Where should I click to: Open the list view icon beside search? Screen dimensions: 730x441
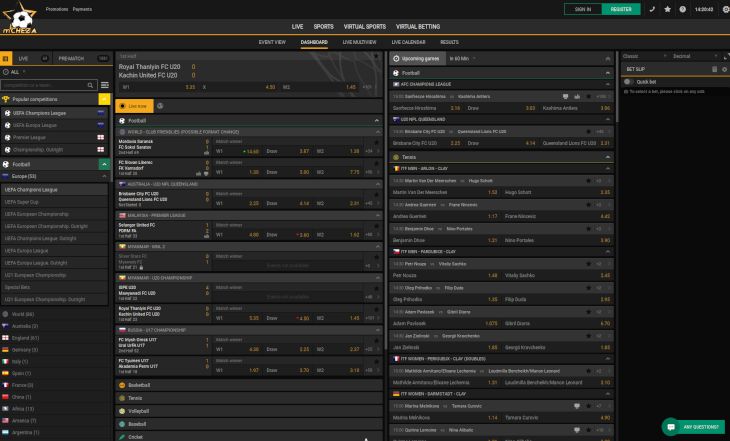pos(105,85)
